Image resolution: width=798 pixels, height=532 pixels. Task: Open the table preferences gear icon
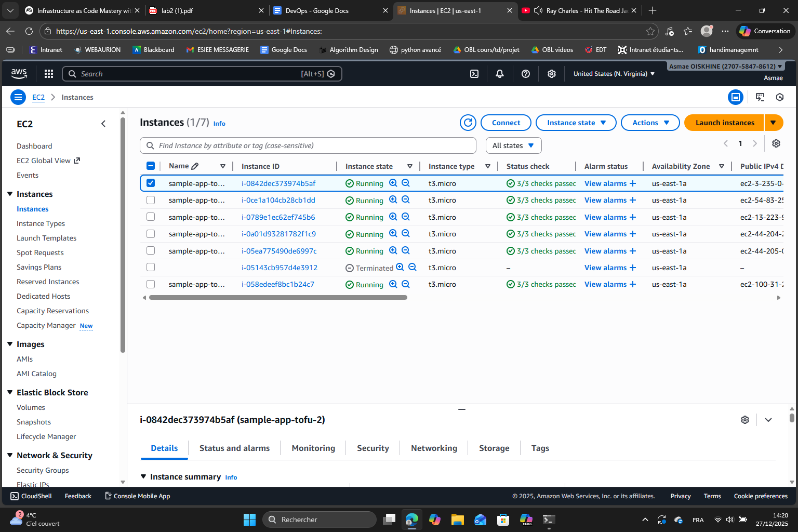pyautogui.click(x=776, y=143)
